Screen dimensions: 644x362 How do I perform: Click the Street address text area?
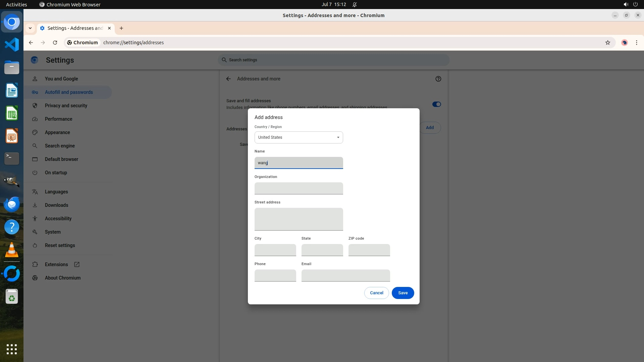click(x=299, y=219)
